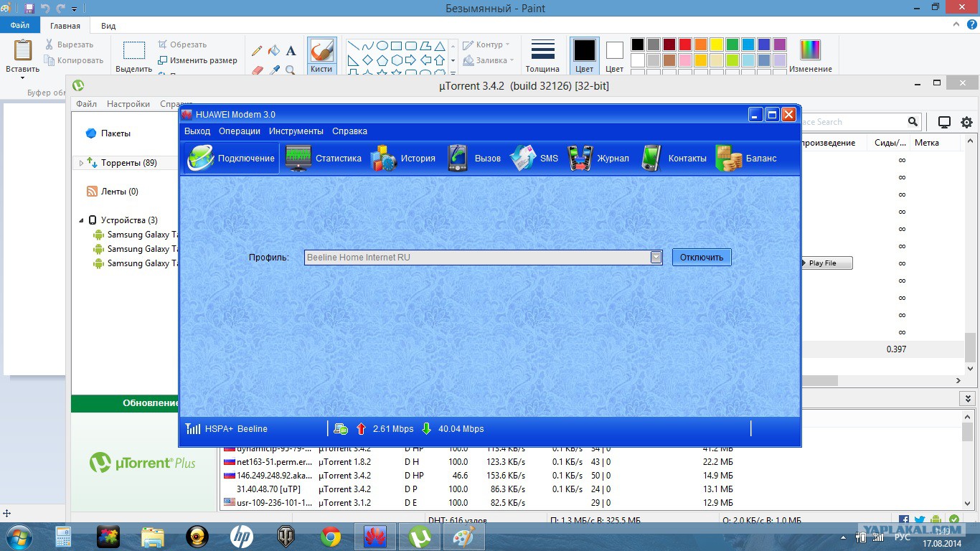Open the Chrome icon on the taskbar

pyautogui.click(x=331, y=537)
